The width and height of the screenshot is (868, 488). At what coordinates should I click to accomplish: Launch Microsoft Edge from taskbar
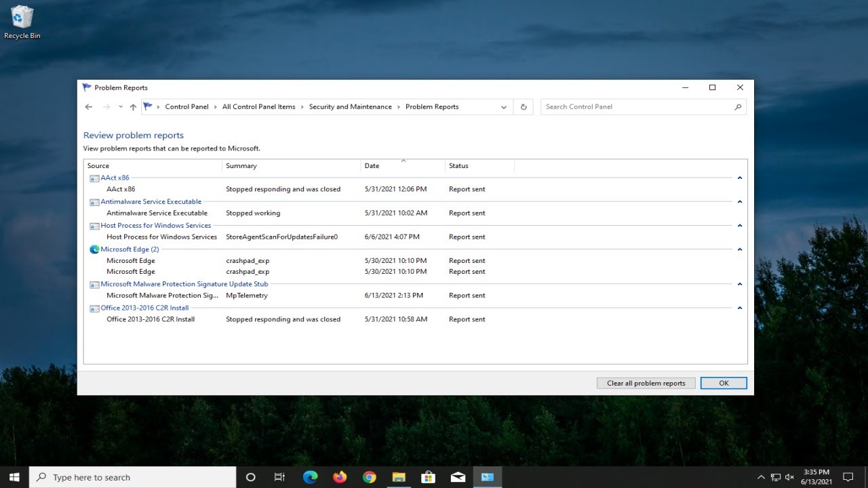pyautogui.click(x=310, y=477)
